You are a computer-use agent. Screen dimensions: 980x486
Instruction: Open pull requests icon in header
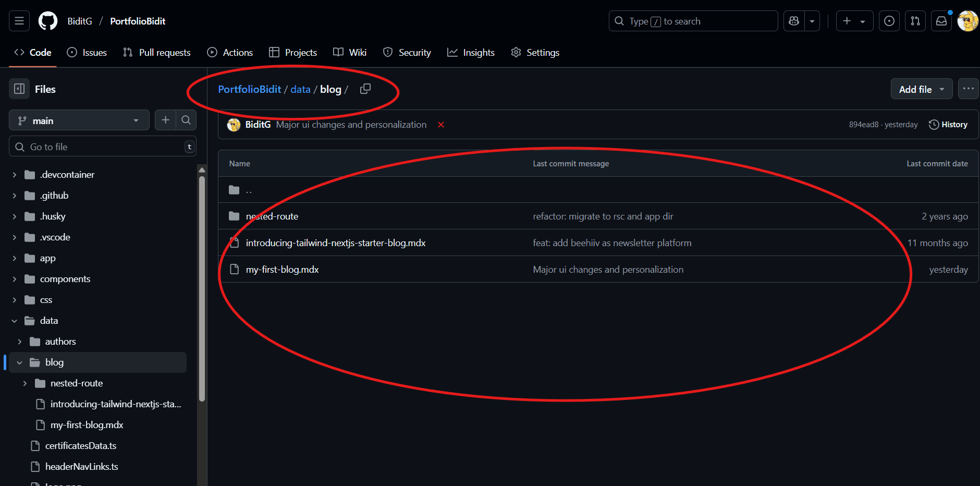915,21
